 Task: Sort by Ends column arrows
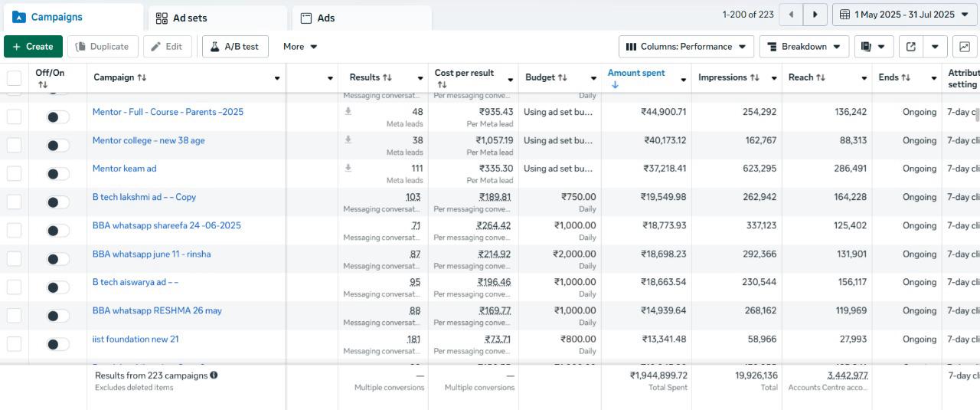906,78
